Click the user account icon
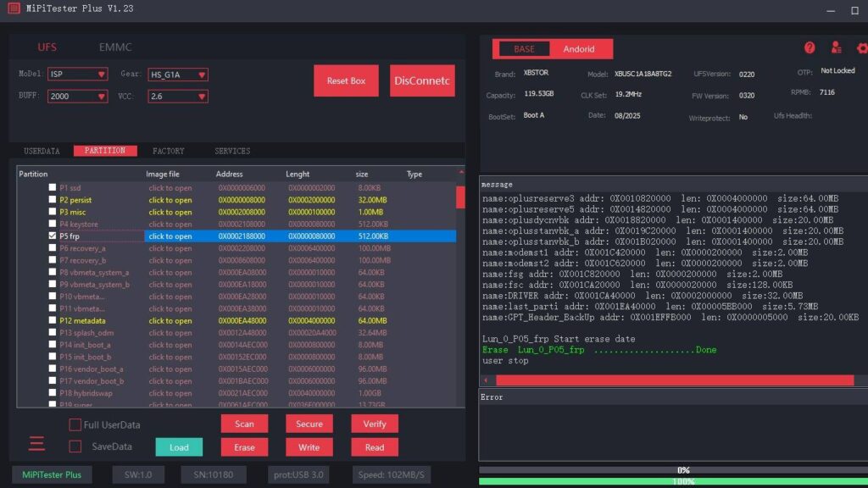Viewport: 868px width, 488px height. (x=837, y=48)
